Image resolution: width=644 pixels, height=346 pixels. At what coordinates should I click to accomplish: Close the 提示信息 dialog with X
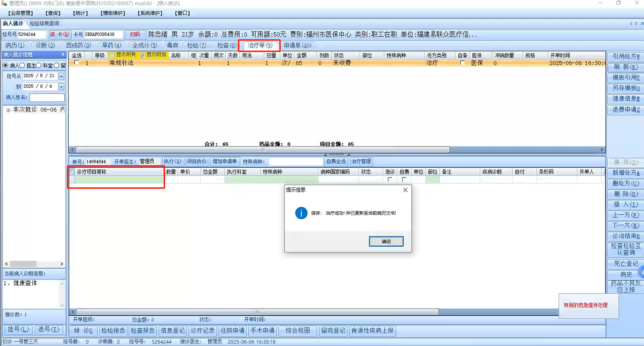click(405, 190)
